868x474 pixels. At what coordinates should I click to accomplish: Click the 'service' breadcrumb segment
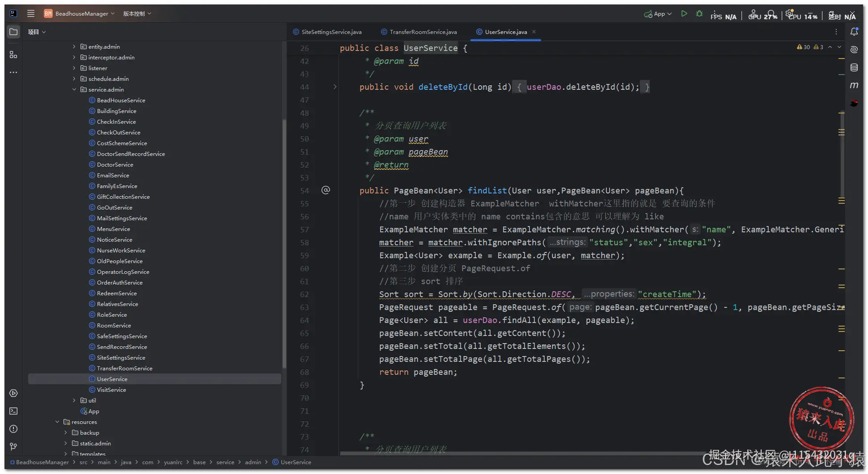click(225, 462)
